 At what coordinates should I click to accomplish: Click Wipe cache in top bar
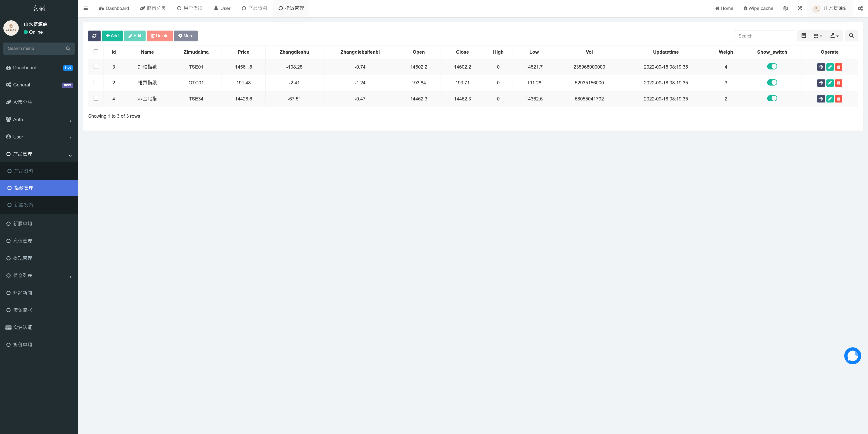pyautogui.click(x=758, y=8)
